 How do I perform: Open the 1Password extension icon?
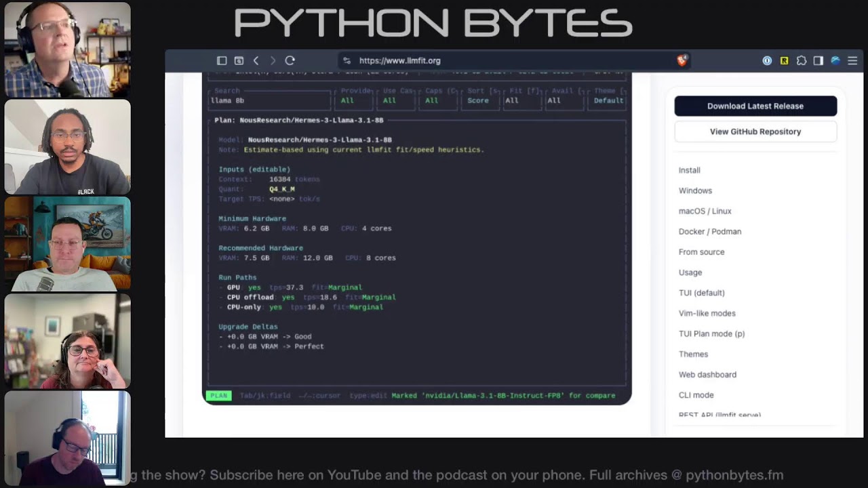(x=767, y=60)
